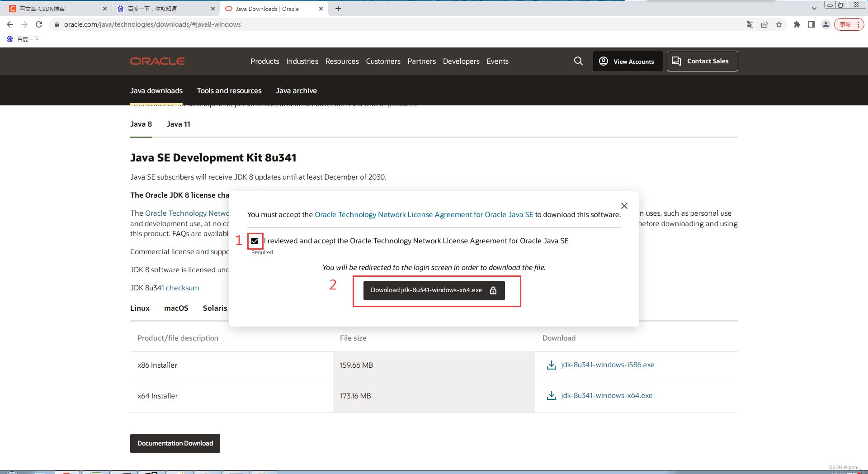Image resolution: width=868 pixels, height=474 pixels.
Task: Click the site lock icon in address bar
Action: [x=57, y=24]
